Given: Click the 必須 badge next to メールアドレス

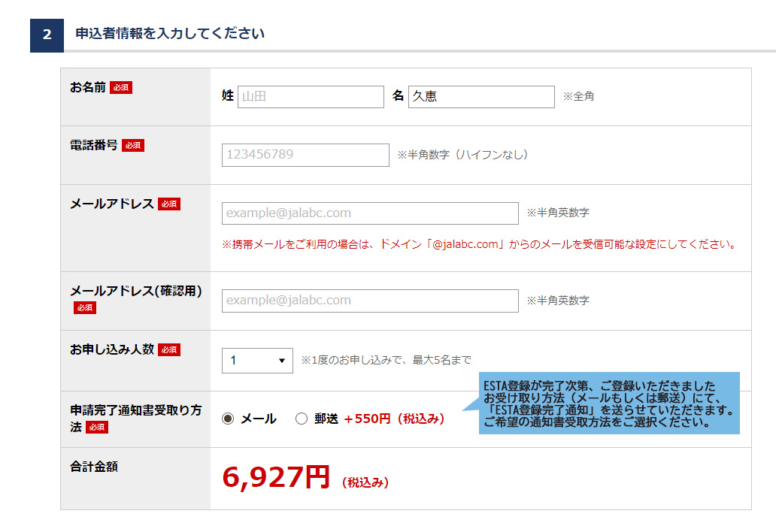Looking at the screenshot, I should (x=169, y=204).
